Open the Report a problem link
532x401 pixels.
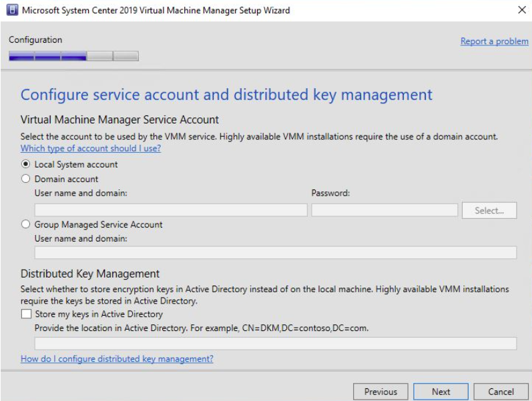[x=495, y=41]
